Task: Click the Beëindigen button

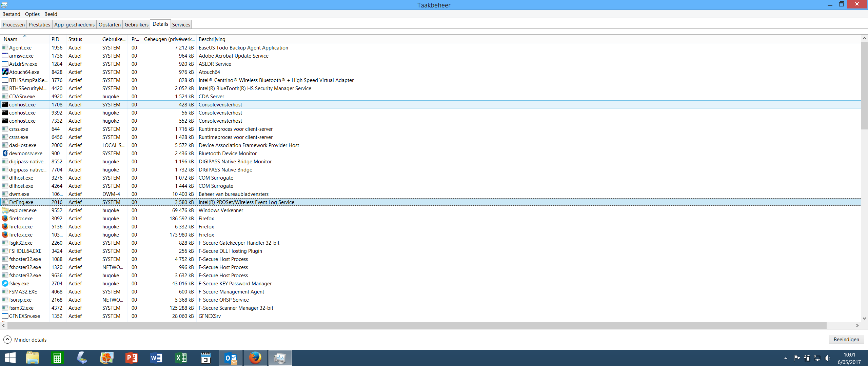Action: pyautogui.click(x=846, y=340)
